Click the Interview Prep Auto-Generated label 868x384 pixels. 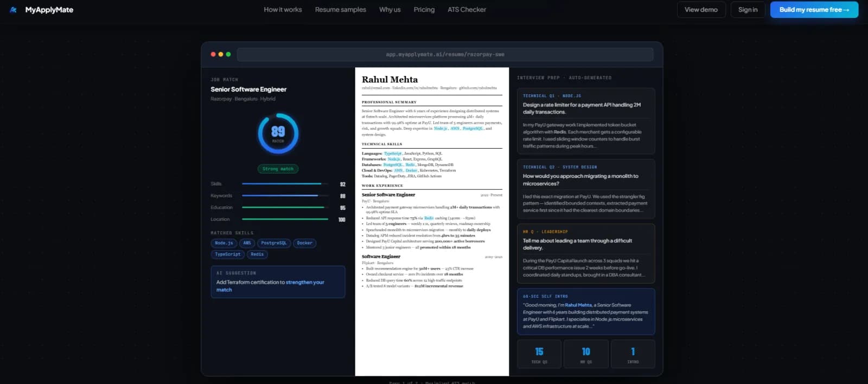click(x=564, y=78)
